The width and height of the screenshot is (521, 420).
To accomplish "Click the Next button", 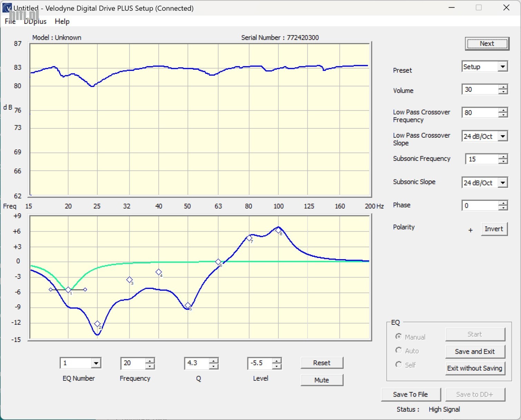I will (487, 44).
